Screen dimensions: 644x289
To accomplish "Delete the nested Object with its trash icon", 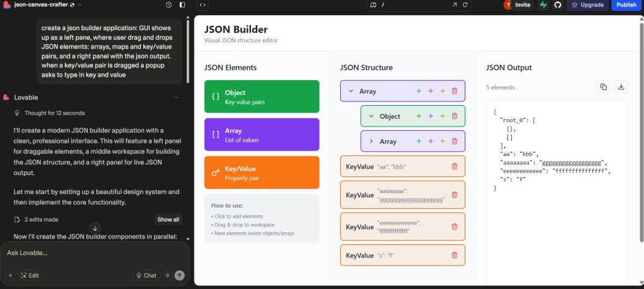I will [454, 116].
